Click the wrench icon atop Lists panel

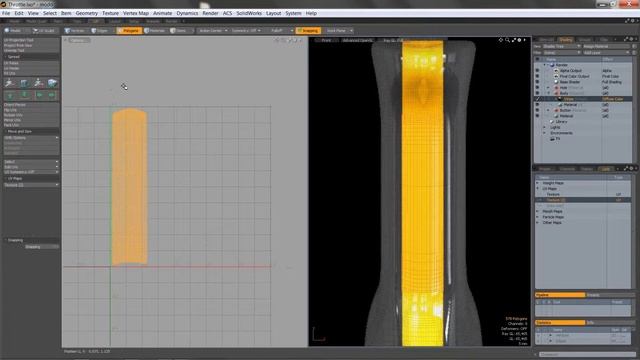pyautogui.click(x=625, y=168)
